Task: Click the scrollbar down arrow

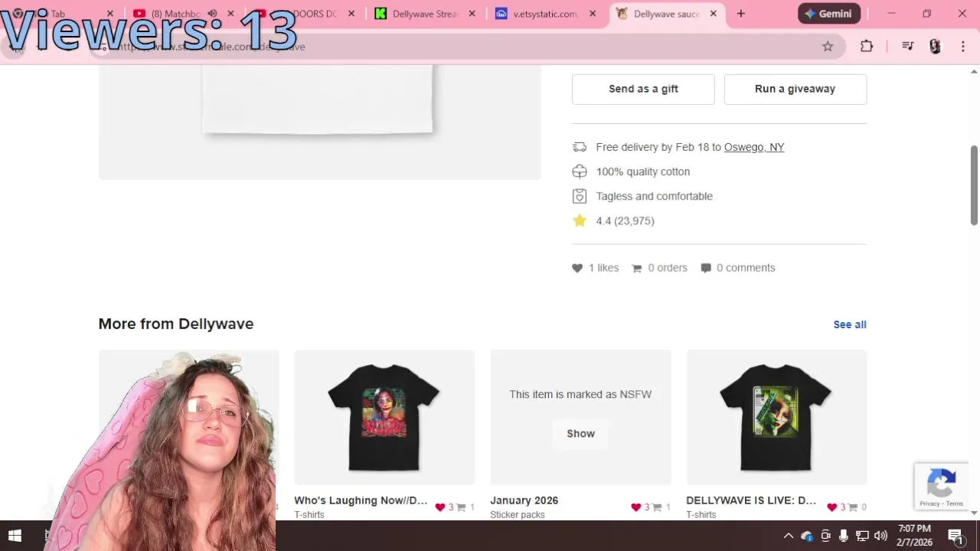Action: 974,514
